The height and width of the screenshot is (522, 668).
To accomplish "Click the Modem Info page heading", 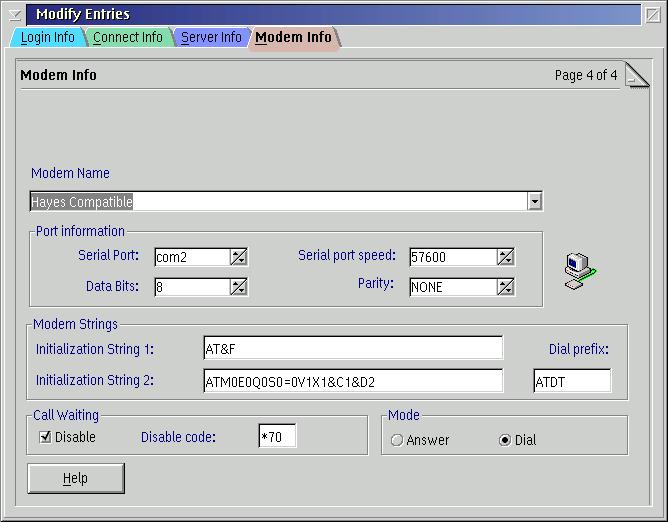I will [x=58, y=75].
